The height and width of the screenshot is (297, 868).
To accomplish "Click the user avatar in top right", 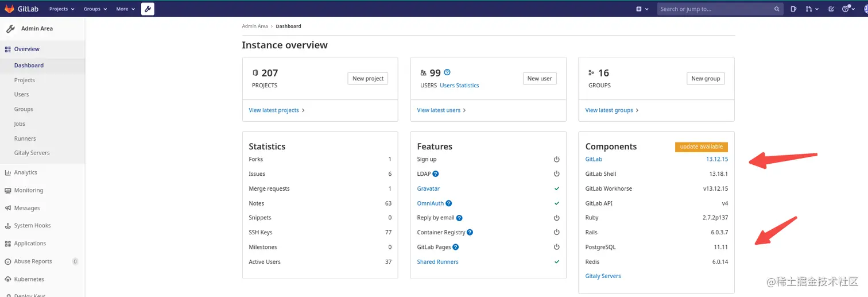I will [865, 9].
